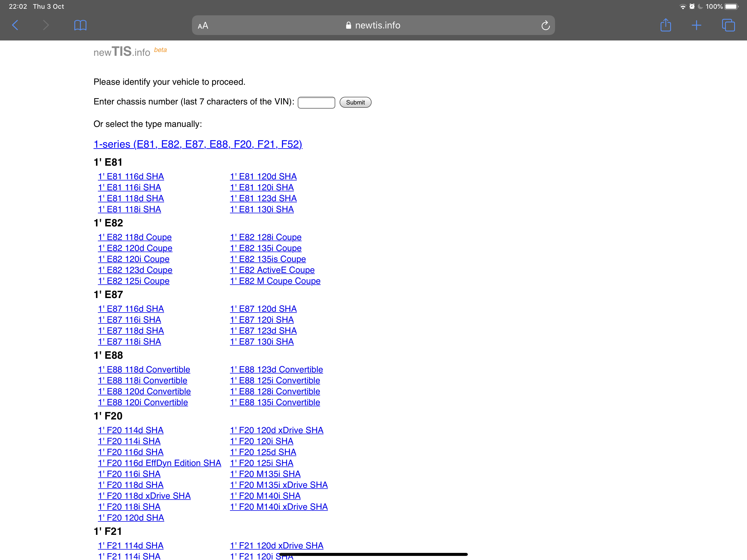Pick 1' F20 116d EffDyn Edition SHA
The height and width of the screenshot is (560, 747).
pyautogui.click(x=159, y=463)
